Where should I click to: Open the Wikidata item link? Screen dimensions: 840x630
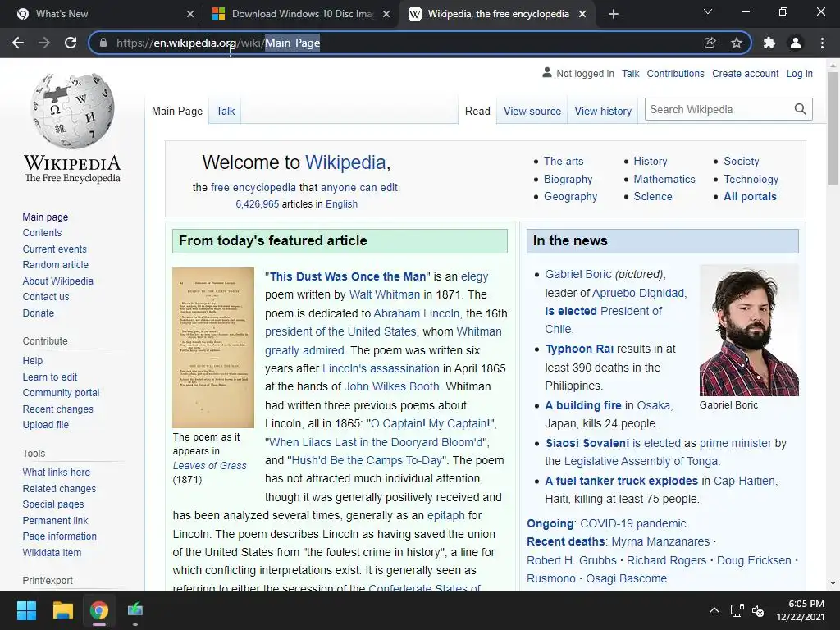click(52, 552)
